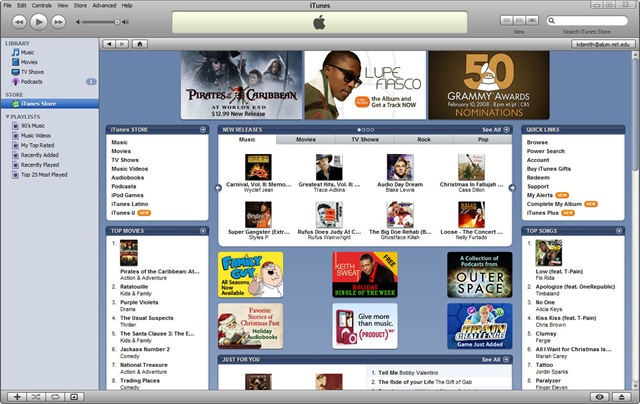
Task: Select the TV Shows tab
Action: (x=365, y=140)
